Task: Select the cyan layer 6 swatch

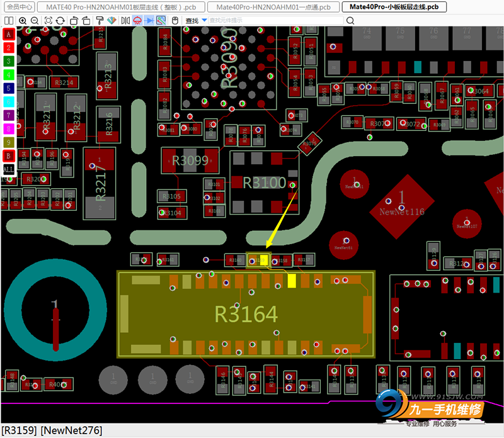Action: click(9, 102)
